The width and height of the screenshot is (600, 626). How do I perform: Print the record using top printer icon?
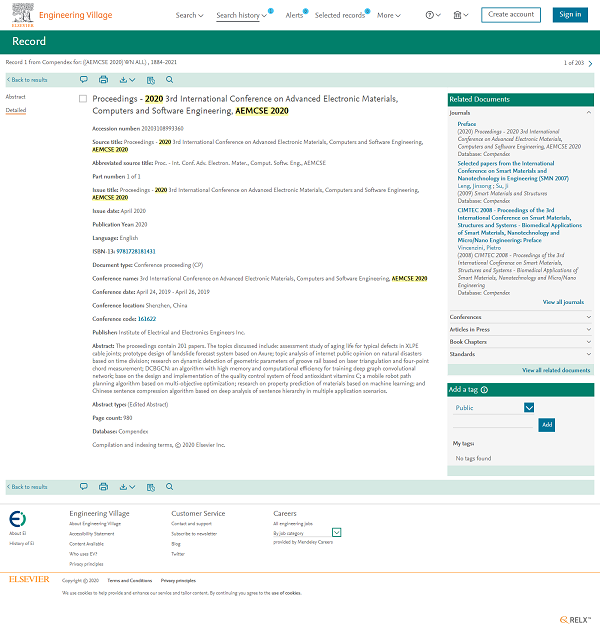pyautogui.click(x=103, y=79)
